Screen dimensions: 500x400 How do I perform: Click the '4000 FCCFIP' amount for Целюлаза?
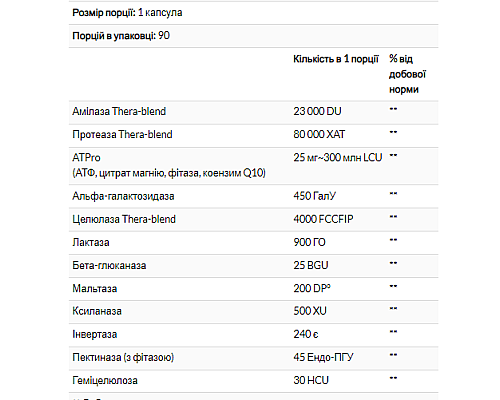323,219
